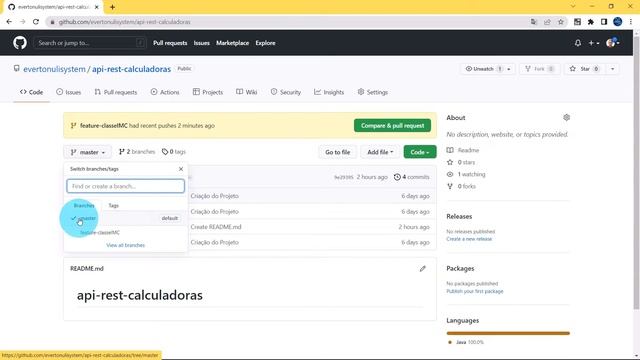Open the Wiki tab

[x=247, y=92]
